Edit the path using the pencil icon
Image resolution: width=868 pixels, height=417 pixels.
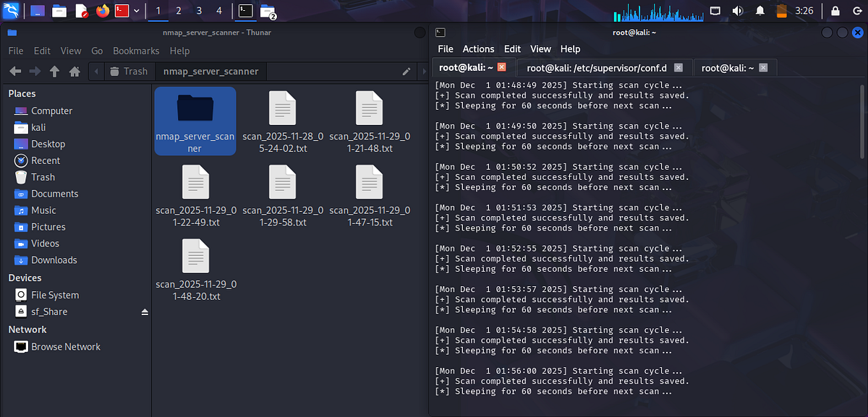coord(407,72)
